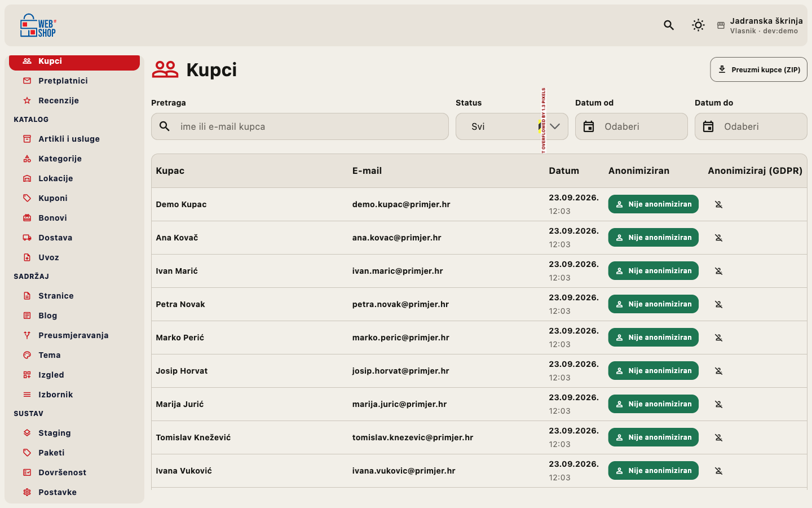Expand the Status dropdown showing Svi
Screen dimensions: 812x508
pos(512,126)
